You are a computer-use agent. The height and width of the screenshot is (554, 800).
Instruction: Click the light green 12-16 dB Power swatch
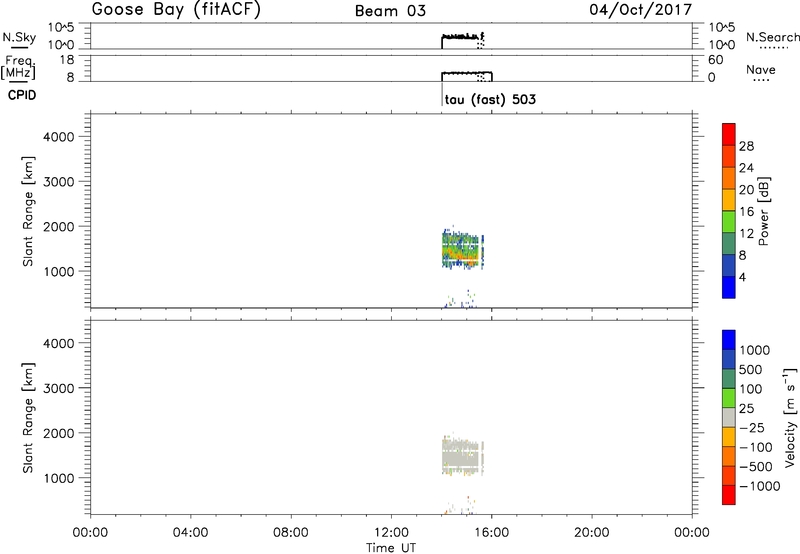(x=729, y=221)
